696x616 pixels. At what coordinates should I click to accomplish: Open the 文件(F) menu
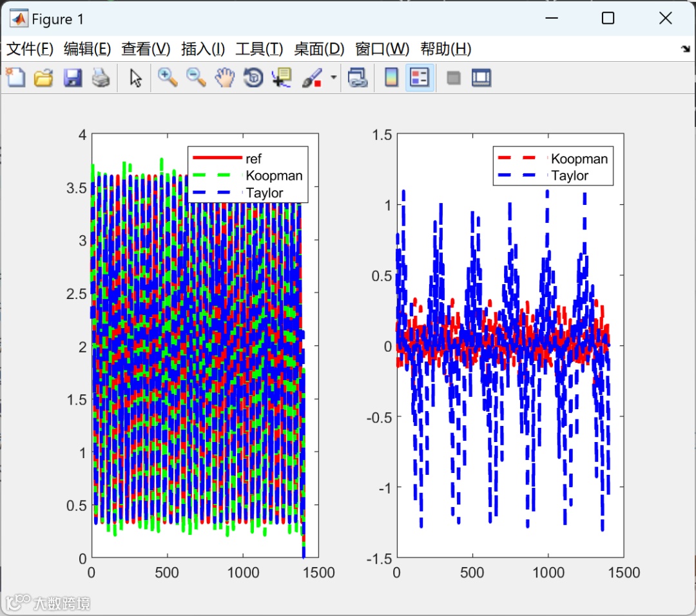coord(30,49)
